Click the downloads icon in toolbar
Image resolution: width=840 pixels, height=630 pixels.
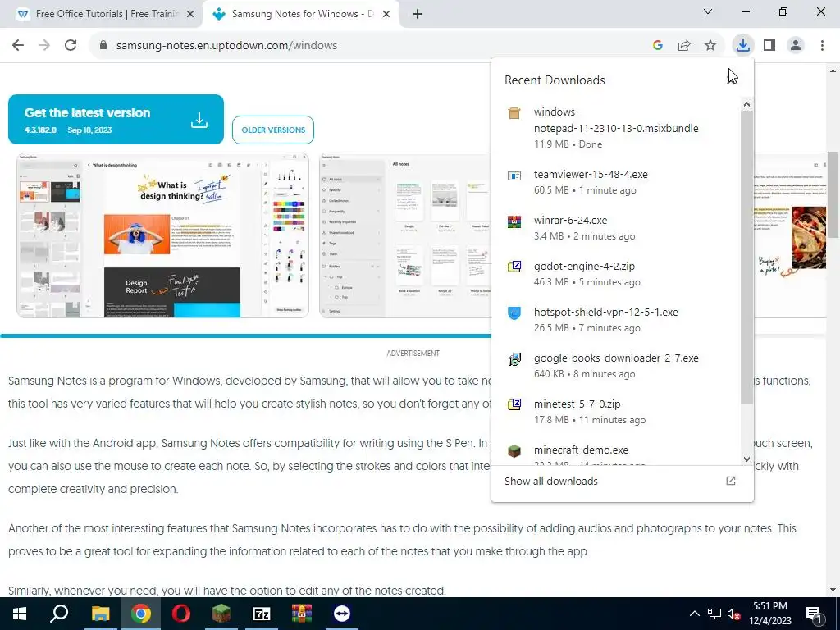coord(742,46)
